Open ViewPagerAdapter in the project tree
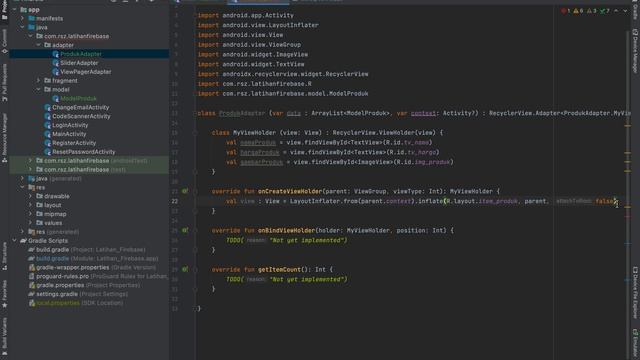The image size is (640, 360). [86, 72]
